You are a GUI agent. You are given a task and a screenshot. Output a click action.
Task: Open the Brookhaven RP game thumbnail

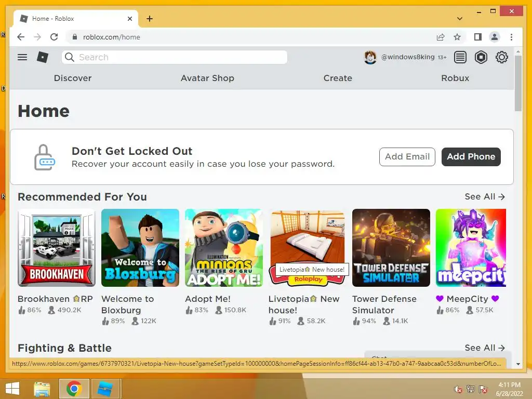(57, 248)
